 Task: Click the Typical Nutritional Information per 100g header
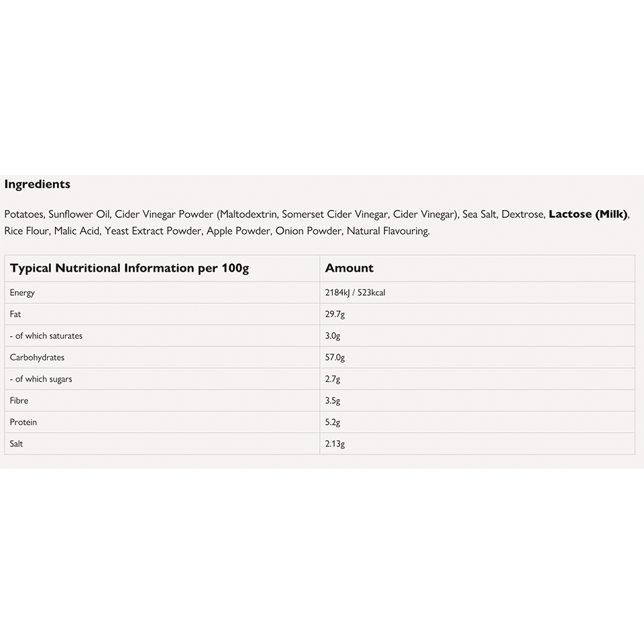[129, 268]
